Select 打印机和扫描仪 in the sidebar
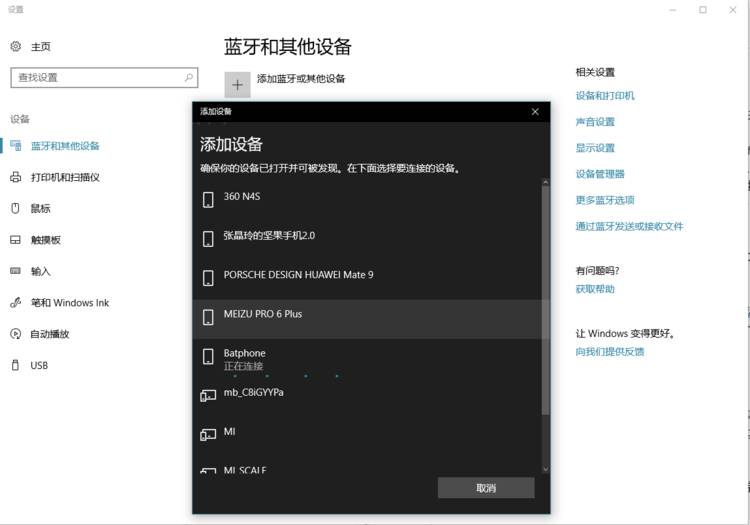Screen dimensions: 750x525 65,177
